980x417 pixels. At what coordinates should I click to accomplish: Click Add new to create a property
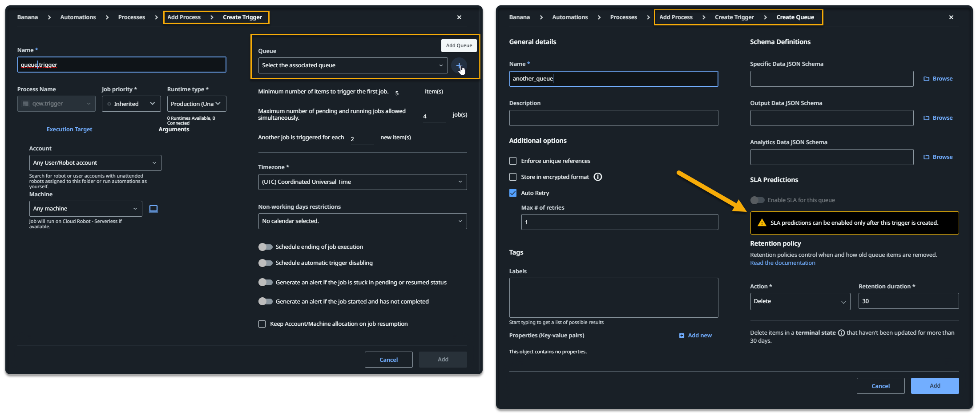pos(695,335)
